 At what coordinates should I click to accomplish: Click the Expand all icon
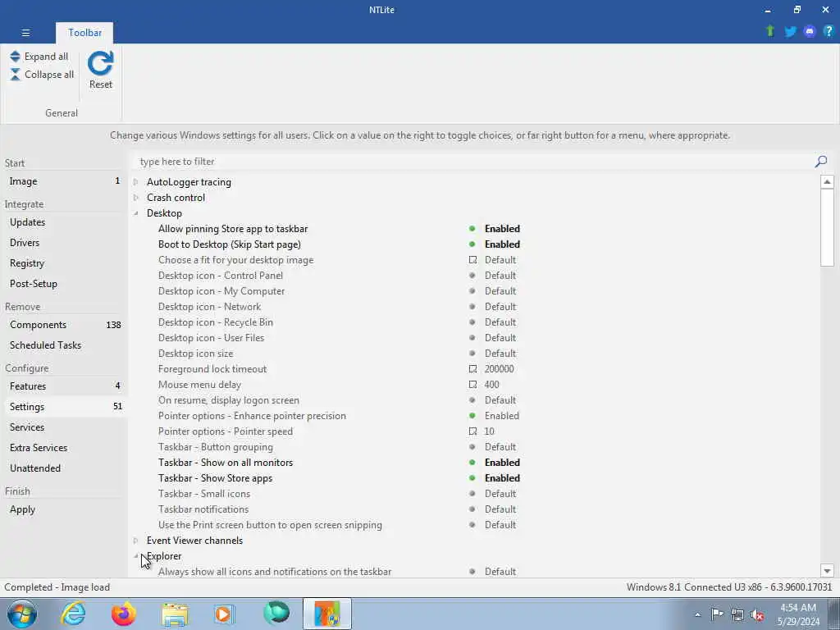[15, 57]
